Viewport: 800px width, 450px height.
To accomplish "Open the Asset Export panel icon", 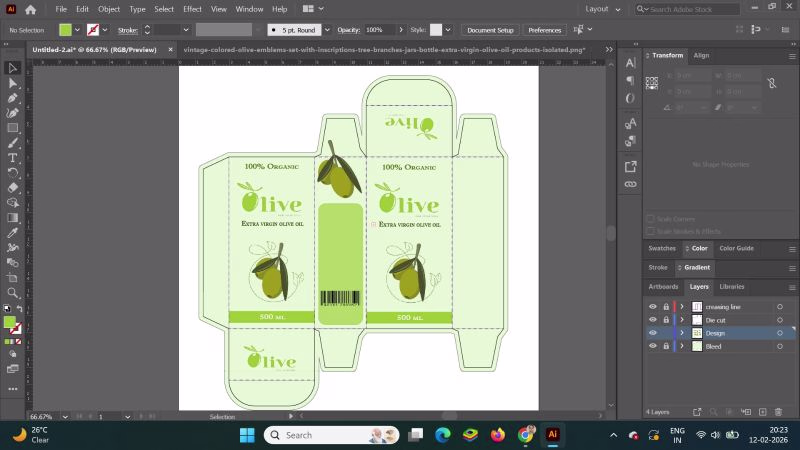I will tap(631, 166).
